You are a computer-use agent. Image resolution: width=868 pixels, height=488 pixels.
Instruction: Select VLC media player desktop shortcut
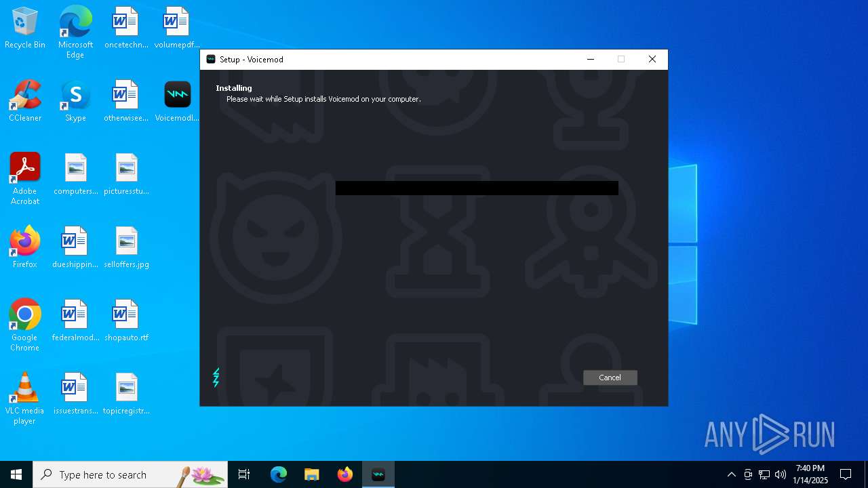coord(25,399)
